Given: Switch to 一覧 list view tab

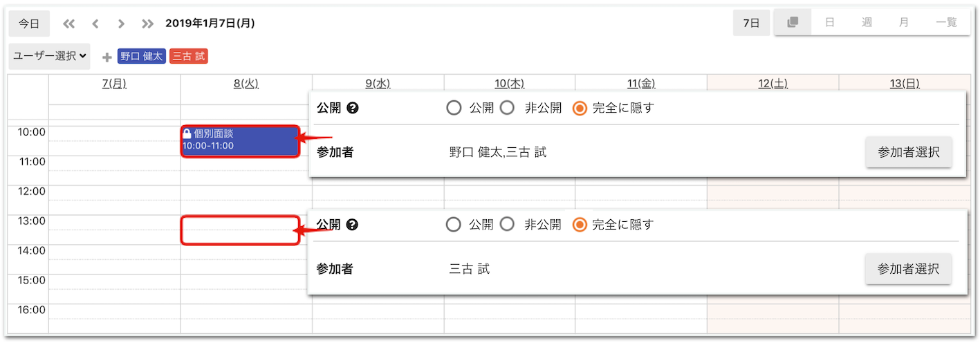Looking at the screenshot, I should pos(946,23).
